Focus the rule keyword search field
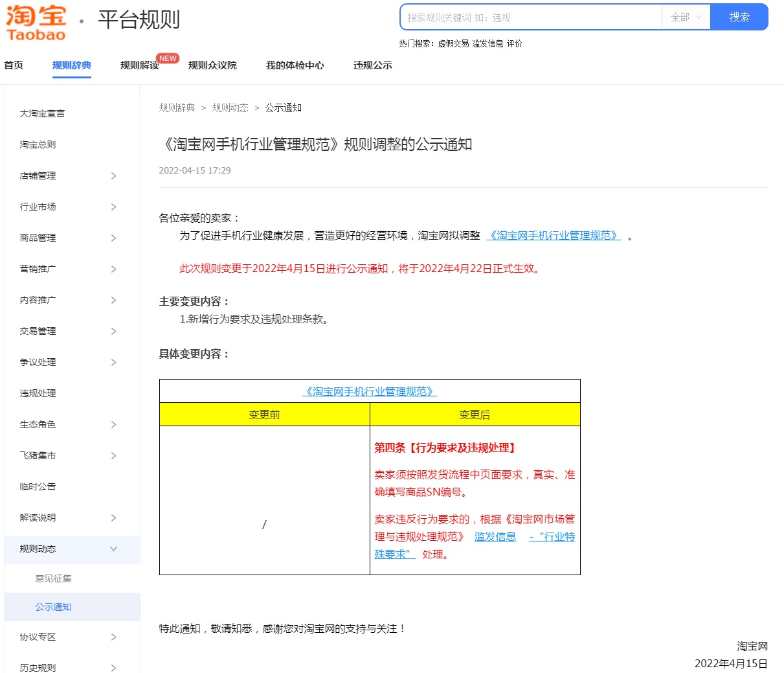The height and width of the screenshot is (673, 784). click(x=531, y=17)
